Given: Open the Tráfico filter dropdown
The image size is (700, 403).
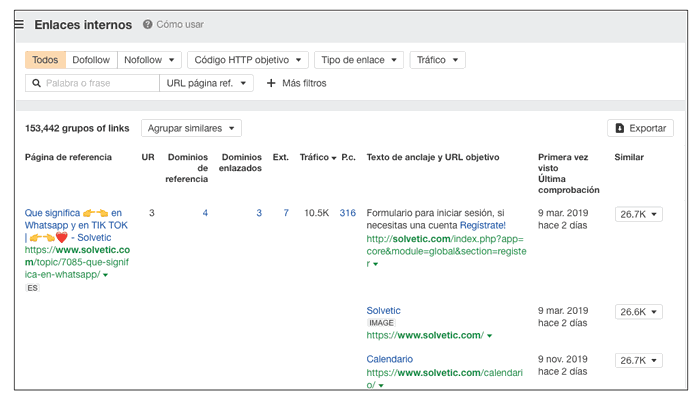Looking at the screenshot, I should pyautogui.click(x=437, y=60).
